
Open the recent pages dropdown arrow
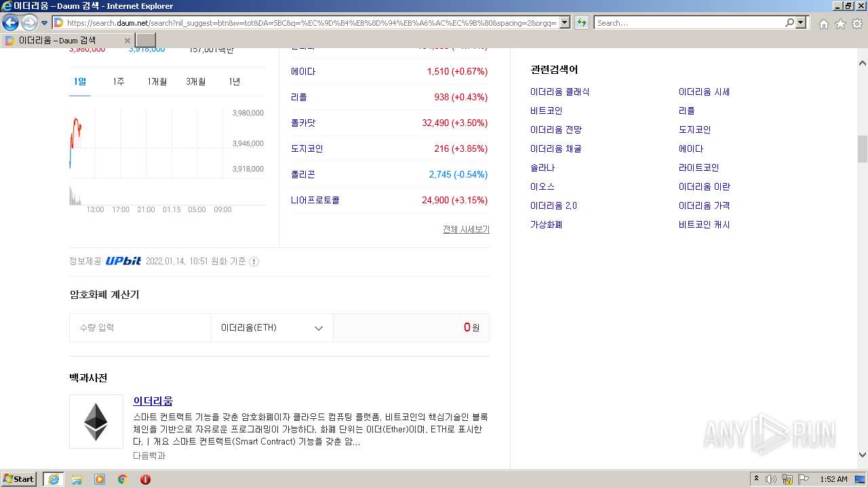45,23
